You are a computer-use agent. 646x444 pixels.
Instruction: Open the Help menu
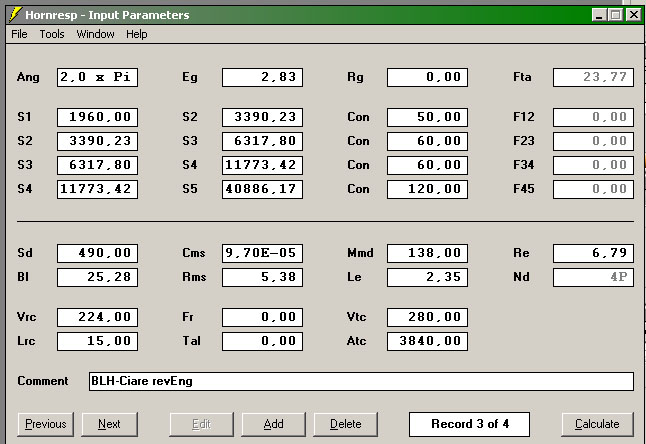tap(136, 34)
